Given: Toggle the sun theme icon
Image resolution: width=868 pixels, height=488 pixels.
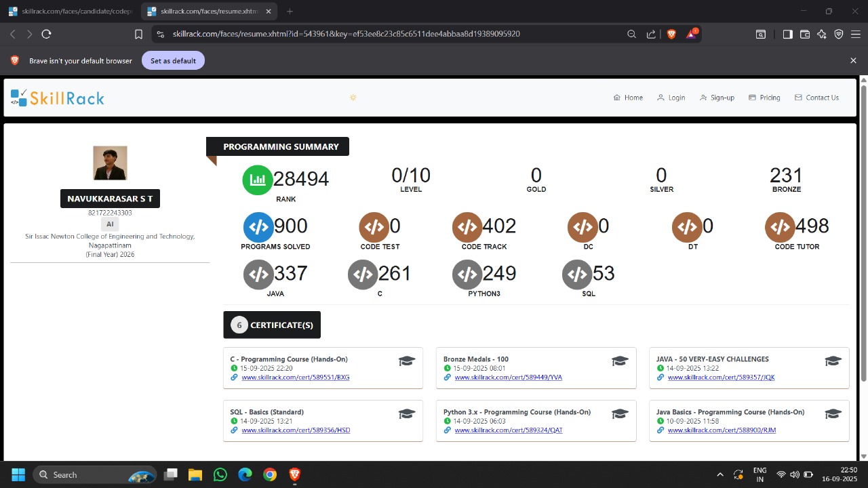Looking at the screenshot, I should point(353,98).
